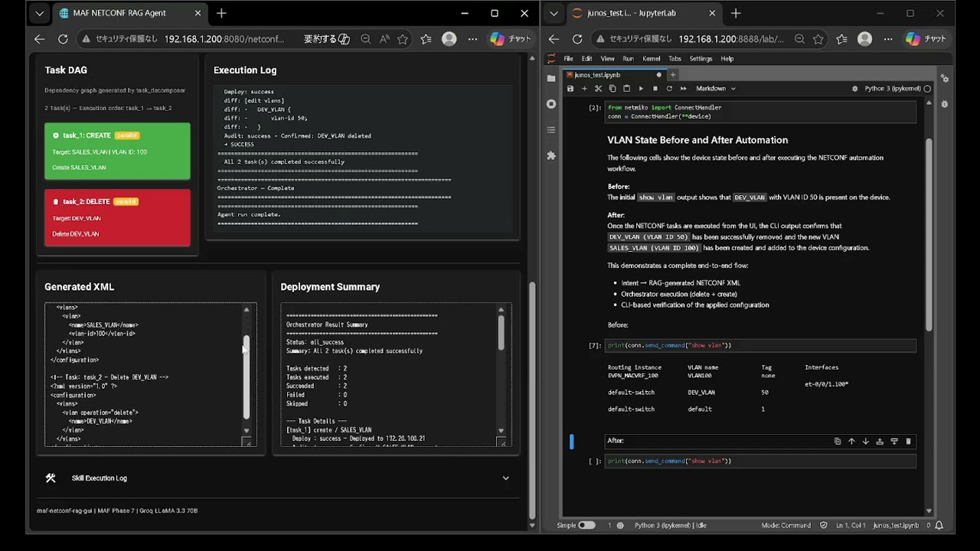Screen dimensions: 980x551
Task: Open the チャット Copilot button in left browser
Action: pos(510,39)
